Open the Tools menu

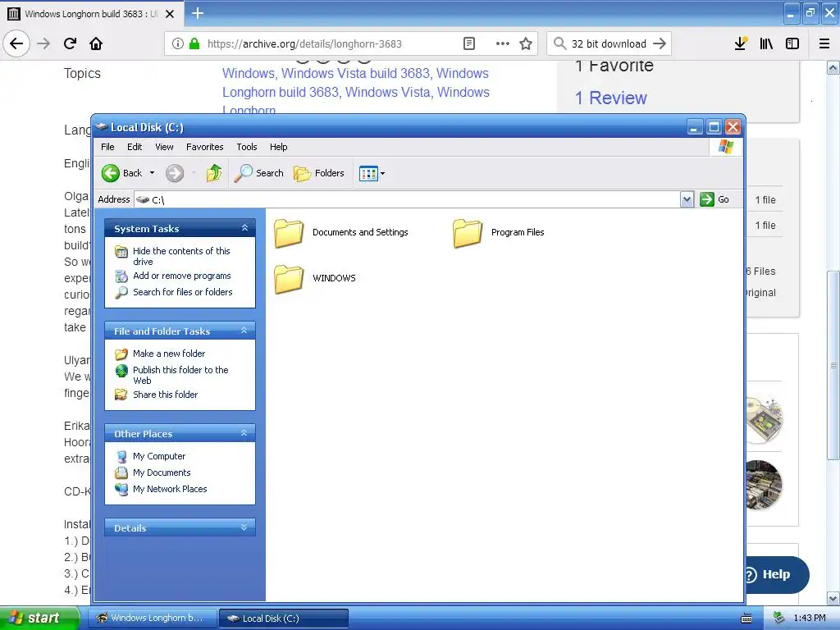(x=246, y=147)
